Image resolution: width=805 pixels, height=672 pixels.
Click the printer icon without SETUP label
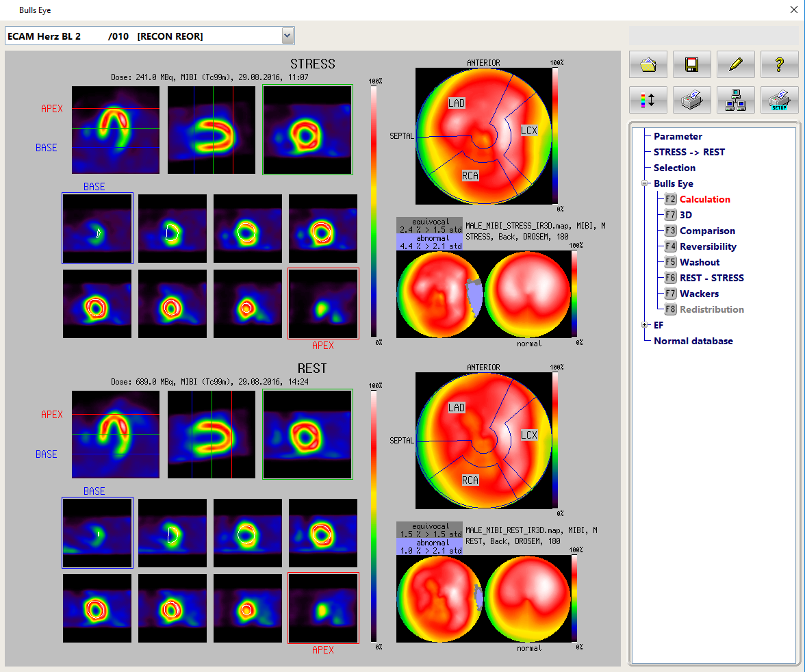click(691, 100)
